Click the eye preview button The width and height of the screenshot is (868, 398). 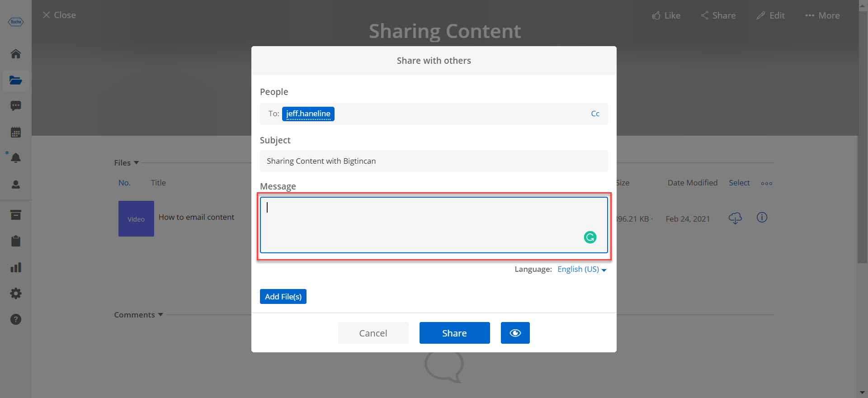coord(515,333)
